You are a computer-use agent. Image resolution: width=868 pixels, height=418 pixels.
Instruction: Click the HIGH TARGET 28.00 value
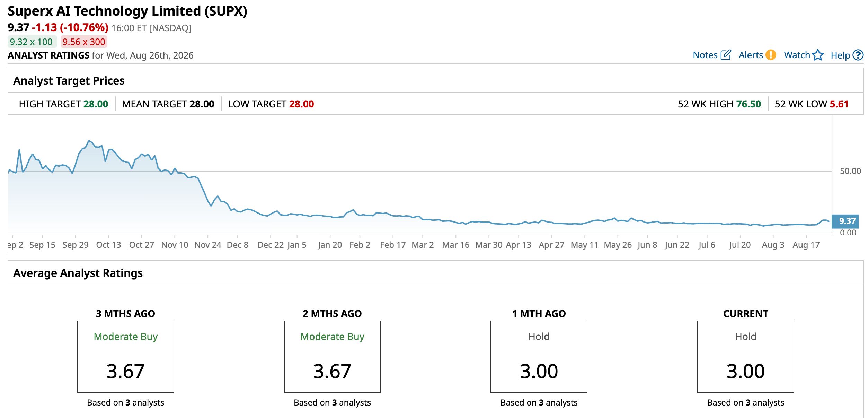(96, 104)
